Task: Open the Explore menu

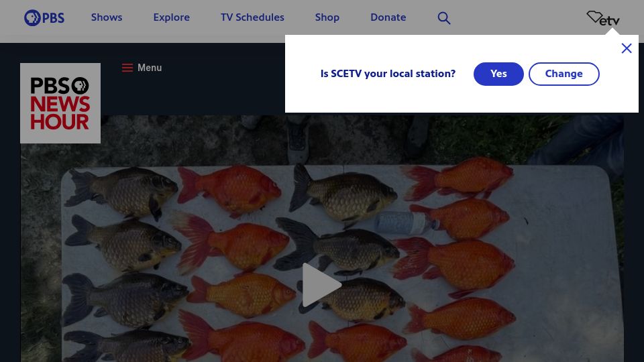Action: (171, 17)
